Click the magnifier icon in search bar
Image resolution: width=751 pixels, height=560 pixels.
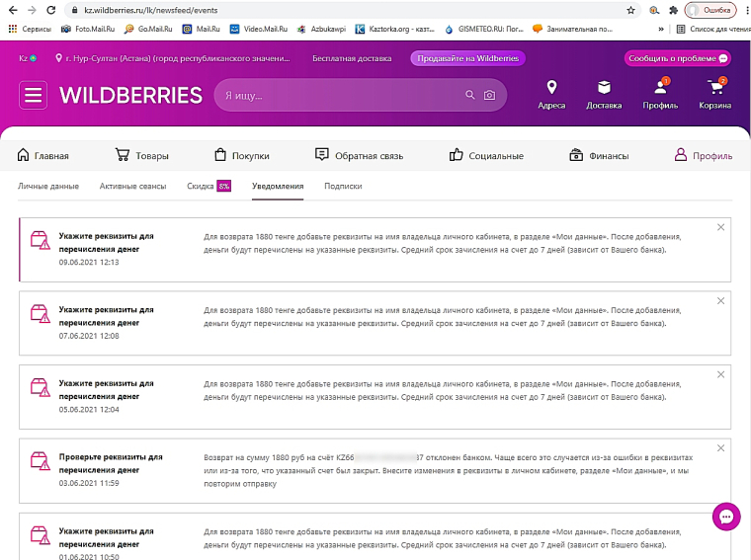pos(470,96)
